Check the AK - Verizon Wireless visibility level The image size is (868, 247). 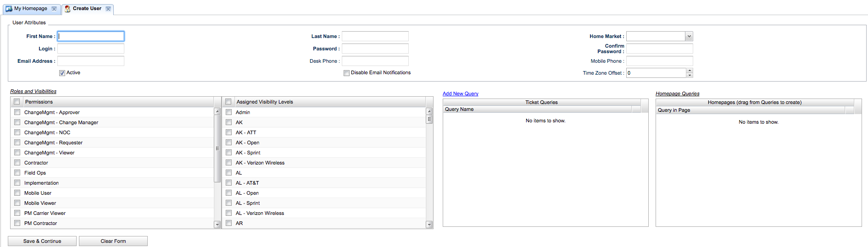coord(228,163)
